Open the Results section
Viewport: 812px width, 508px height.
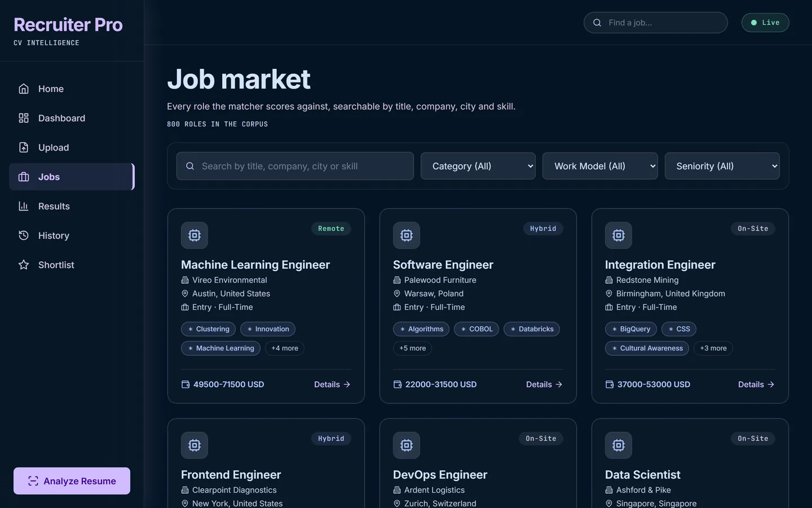click(x=72, y=206)
